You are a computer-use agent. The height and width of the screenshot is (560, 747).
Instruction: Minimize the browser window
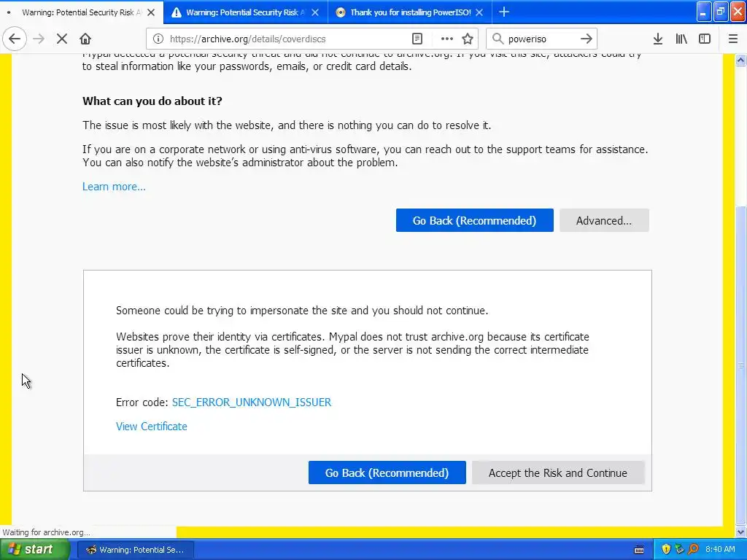point(704,12)
